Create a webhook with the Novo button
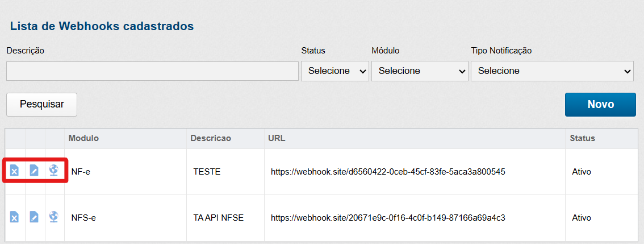This screenshot has height=244, width=644. coord(600,105)
